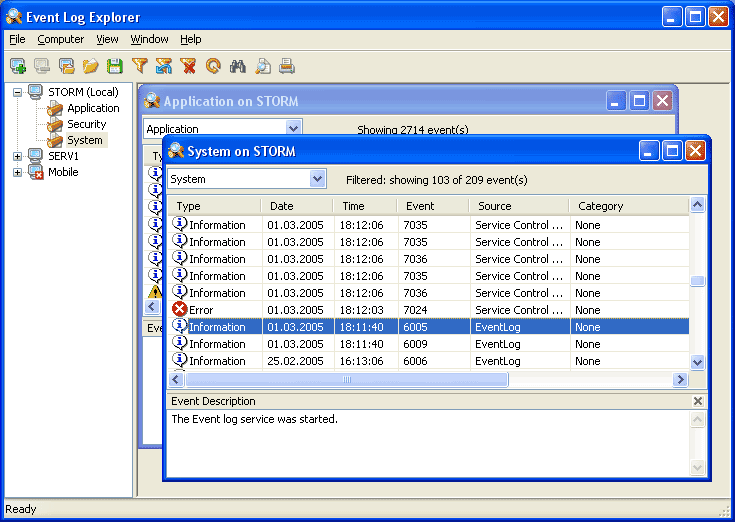Image resolution: width=735 pixels, height=522 pixels.
Task: Click left scroll arrow in Application window
Action: click(151, 307)
